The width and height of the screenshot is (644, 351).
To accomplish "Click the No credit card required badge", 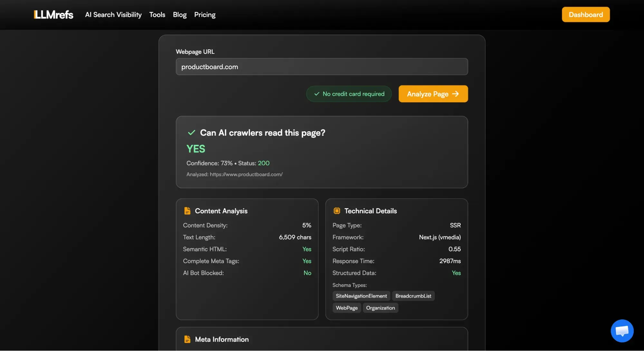I will (349, 94).
